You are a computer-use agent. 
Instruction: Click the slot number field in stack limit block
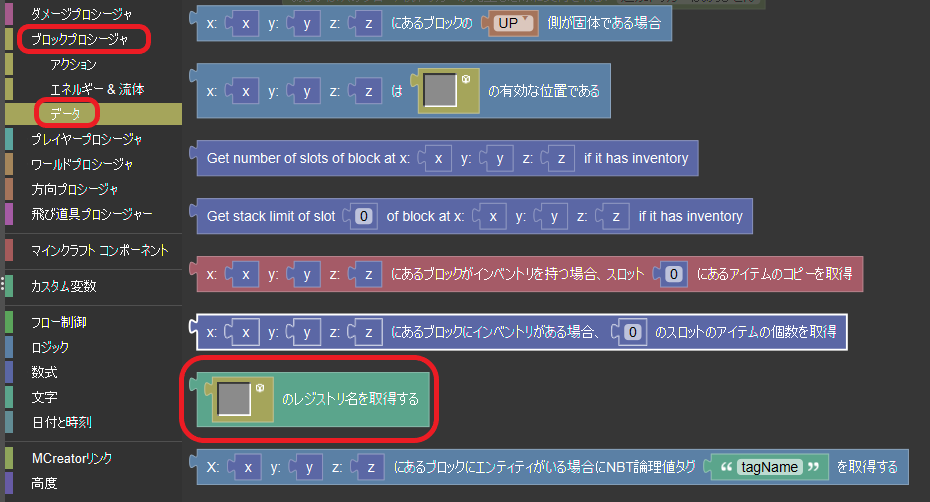click(x=365, y=216)
